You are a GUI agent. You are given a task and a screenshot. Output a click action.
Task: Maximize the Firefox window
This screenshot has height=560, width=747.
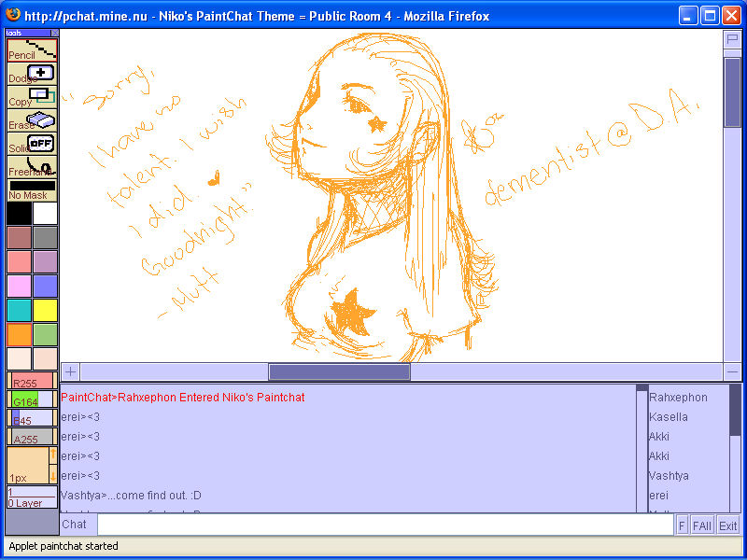click(710, 16)
